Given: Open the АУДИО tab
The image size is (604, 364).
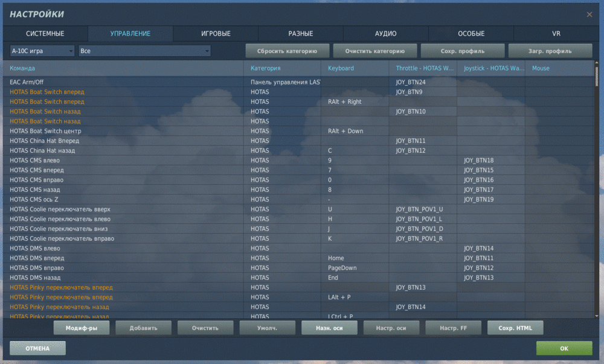Looking at the screenshot, I should pos(385,33).
